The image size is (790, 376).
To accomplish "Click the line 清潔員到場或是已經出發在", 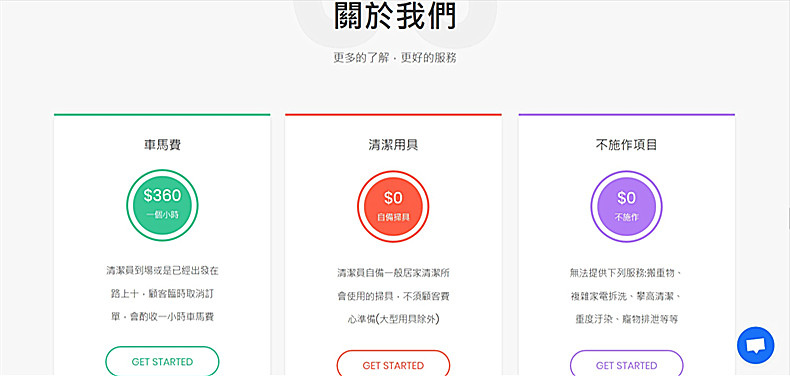I will (162, 270).
